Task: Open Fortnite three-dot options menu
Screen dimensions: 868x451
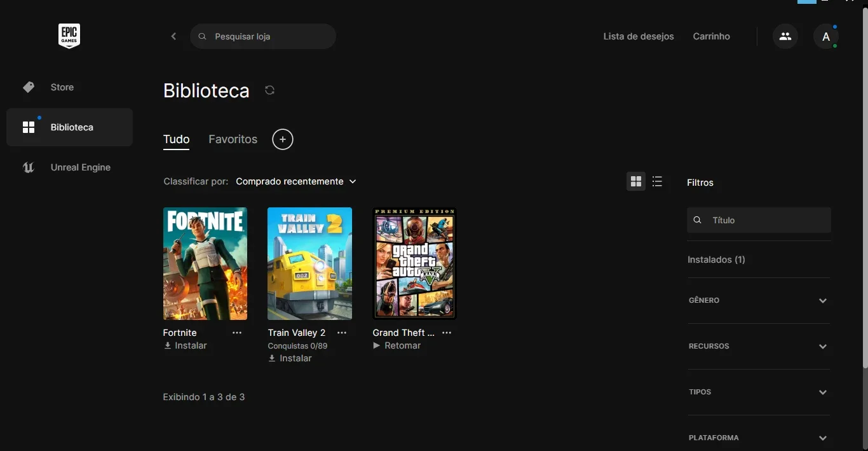Action: 237,333
